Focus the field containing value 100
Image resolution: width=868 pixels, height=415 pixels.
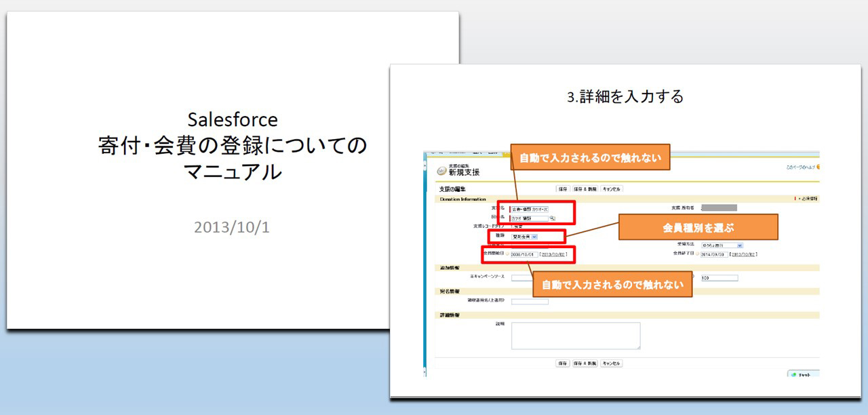point(719,278)
